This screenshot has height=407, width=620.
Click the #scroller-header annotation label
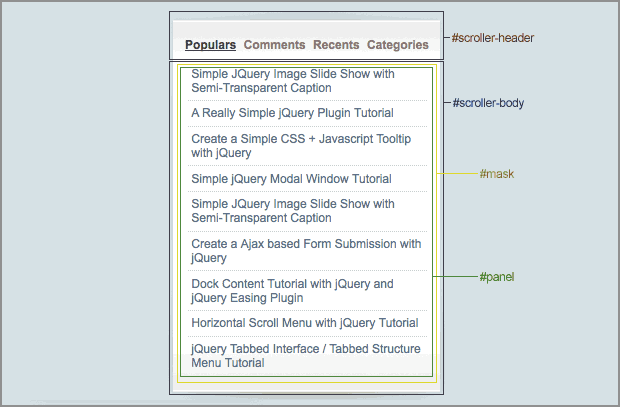point(493,38)
